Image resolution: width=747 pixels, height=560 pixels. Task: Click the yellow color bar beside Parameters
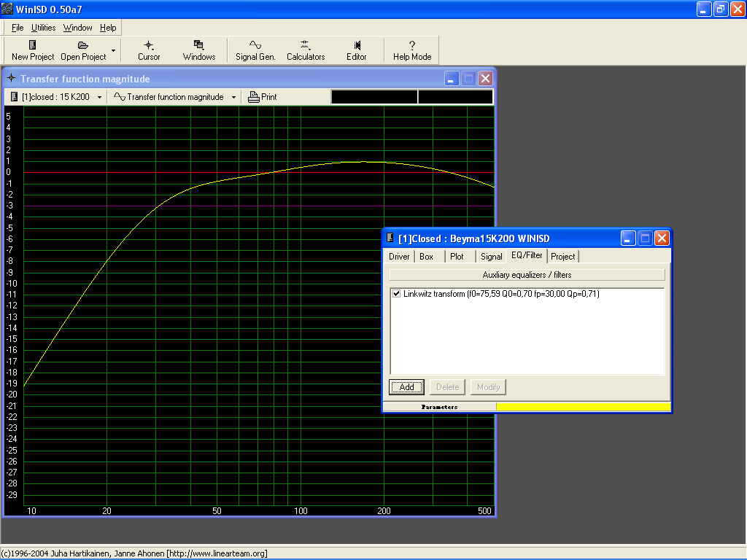[x=583, y=407]
